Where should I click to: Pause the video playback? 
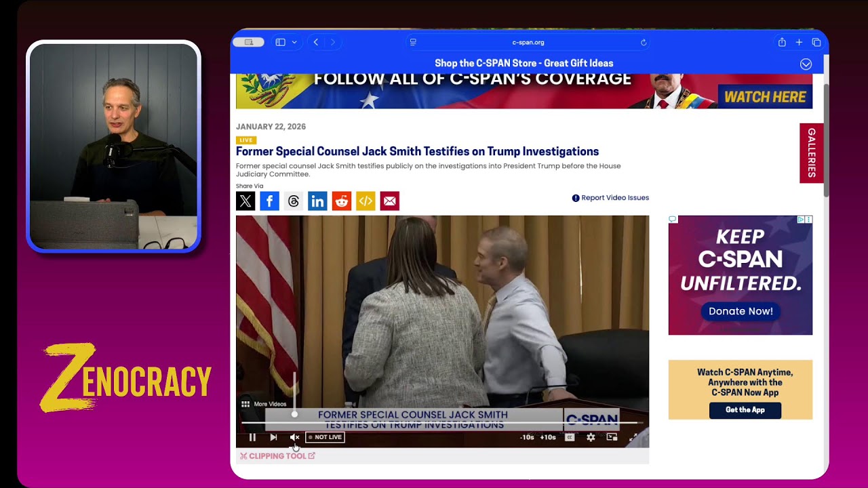pos(252,437)
